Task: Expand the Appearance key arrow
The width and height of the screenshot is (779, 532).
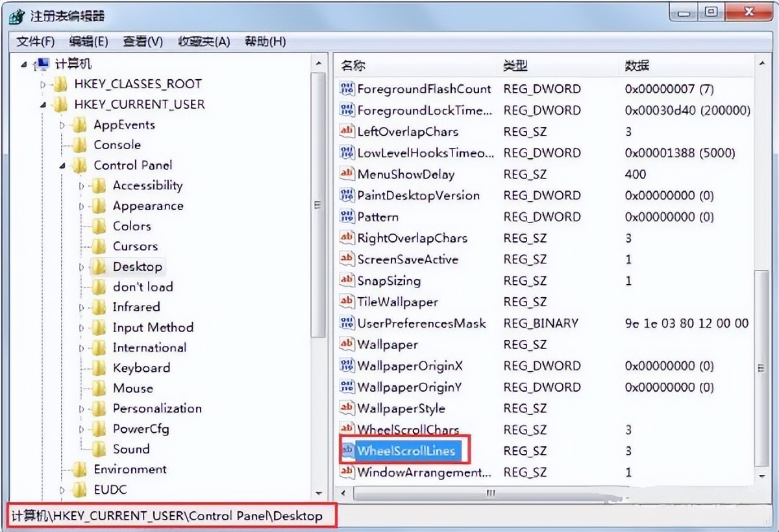Action: click(x=82, y=206)
